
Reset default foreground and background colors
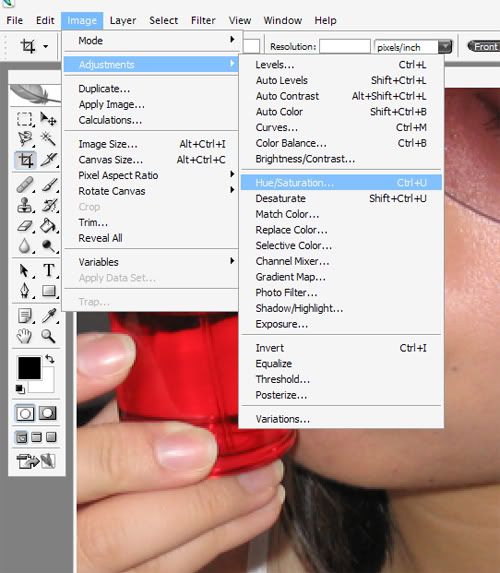[20, 389]
